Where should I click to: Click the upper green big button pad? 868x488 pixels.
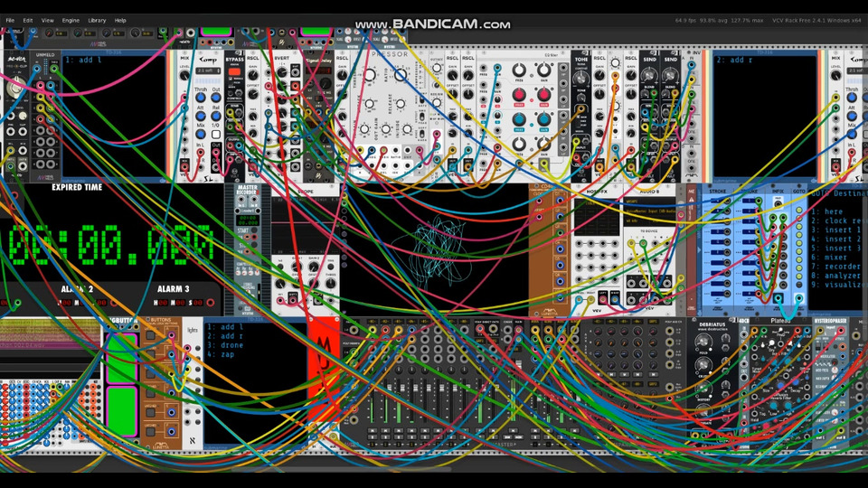(121, 358)
